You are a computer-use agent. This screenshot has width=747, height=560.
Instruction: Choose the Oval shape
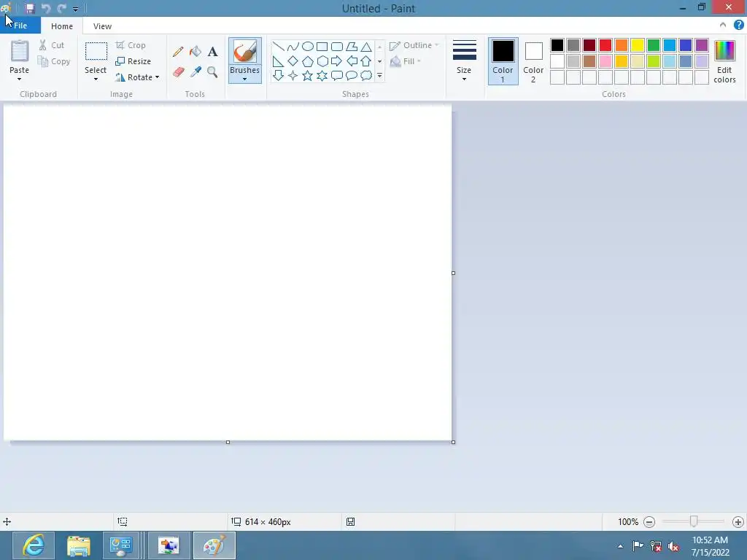click(308, 46)
